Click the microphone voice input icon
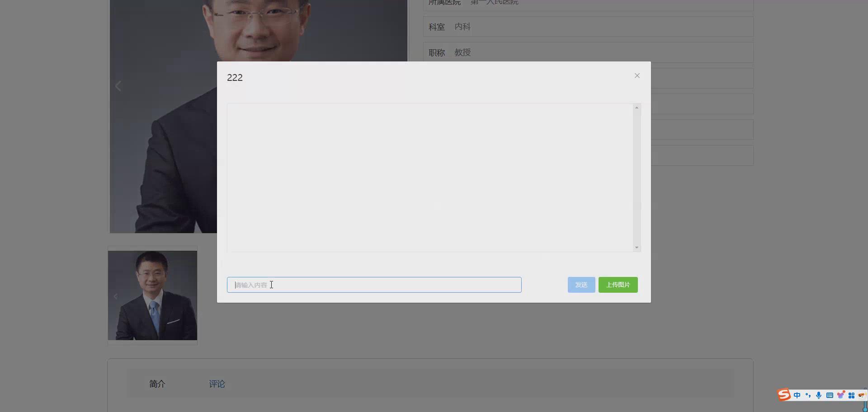 [x=819, y=395]
